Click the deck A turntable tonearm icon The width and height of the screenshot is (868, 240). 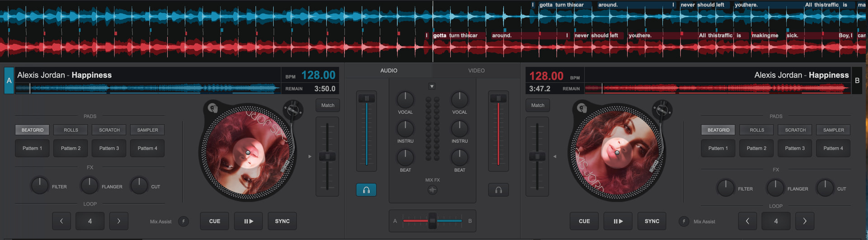pyautogui.click(x=293, y=109)
